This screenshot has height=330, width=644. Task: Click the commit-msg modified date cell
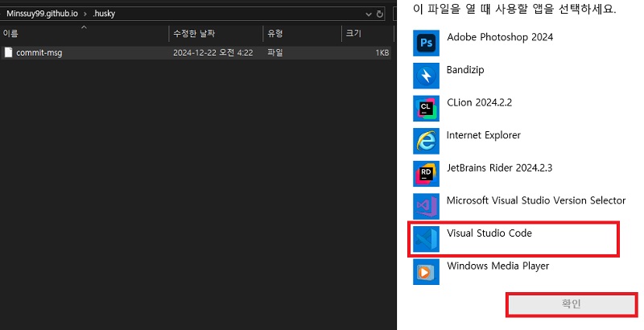tap(213, 53)
